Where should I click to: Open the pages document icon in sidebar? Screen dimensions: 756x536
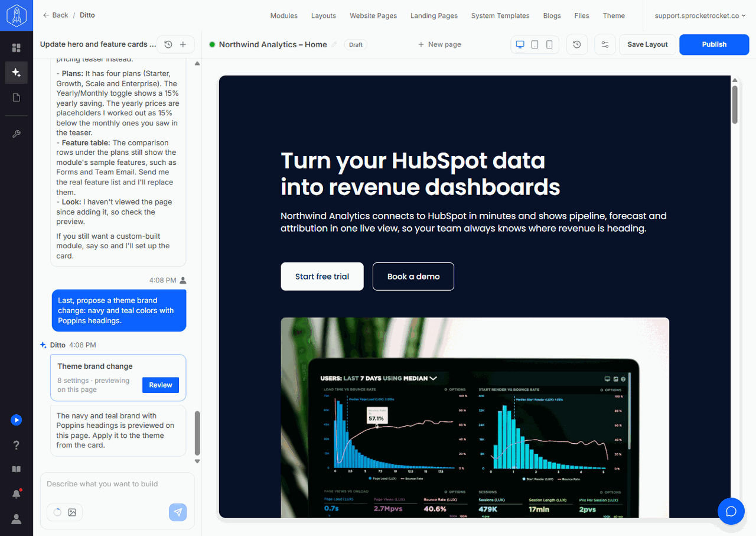(x=17, y=98)
